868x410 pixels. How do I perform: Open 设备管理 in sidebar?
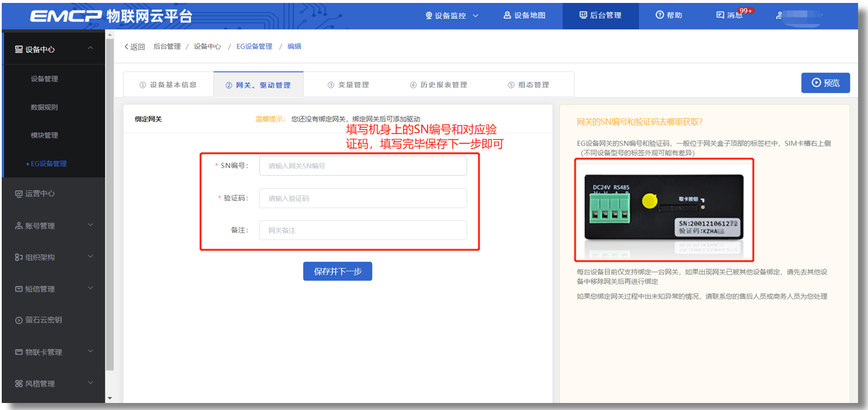45,79
